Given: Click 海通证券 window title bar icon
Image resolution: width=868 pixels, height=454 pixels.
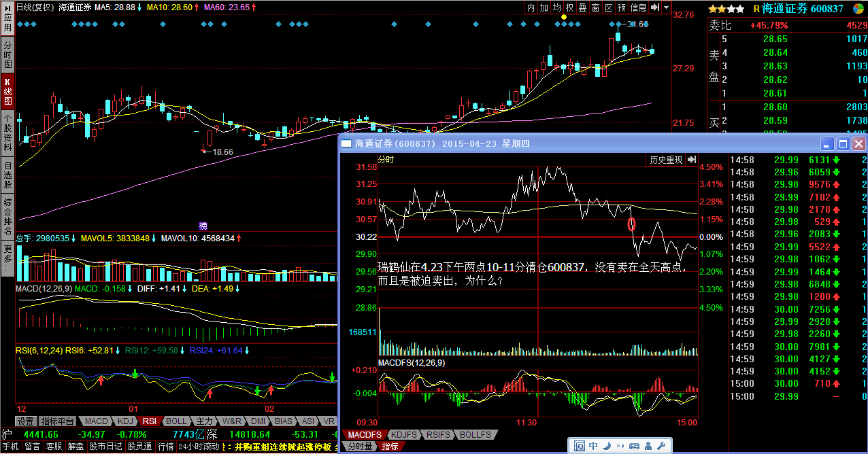Looking at the screenshot, I should click(x=347, y=144).
